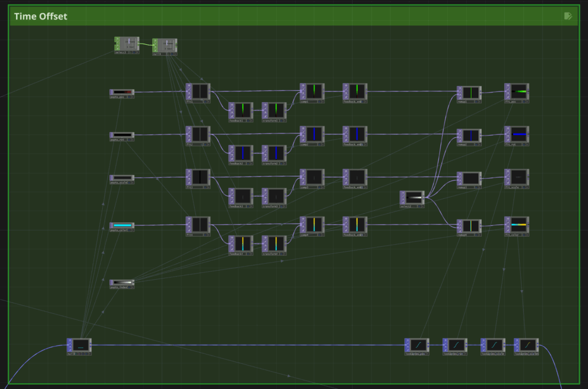The width and height of the screenshot is (588, 389).
Task: Select the popto_index node
Action: click(x=122, y=283)
